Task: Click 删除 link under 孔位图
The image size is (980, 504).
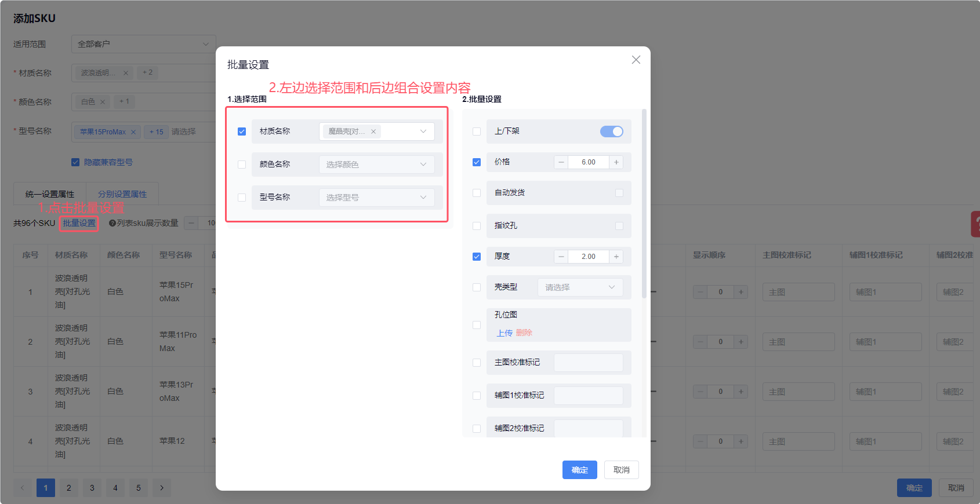Action: pyautogui.click(x=524, y=333)
